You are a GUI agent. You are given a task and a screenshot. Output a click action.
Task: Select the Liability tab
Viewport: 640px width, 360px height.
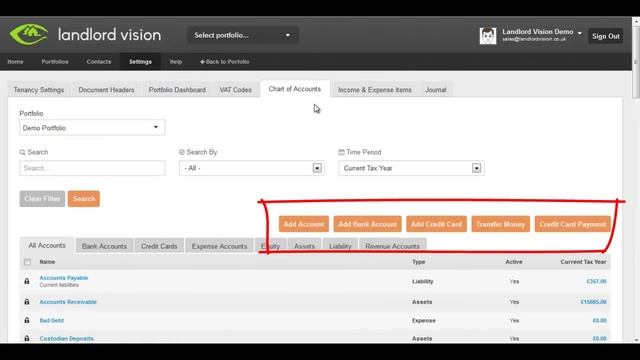pos(340,246)
